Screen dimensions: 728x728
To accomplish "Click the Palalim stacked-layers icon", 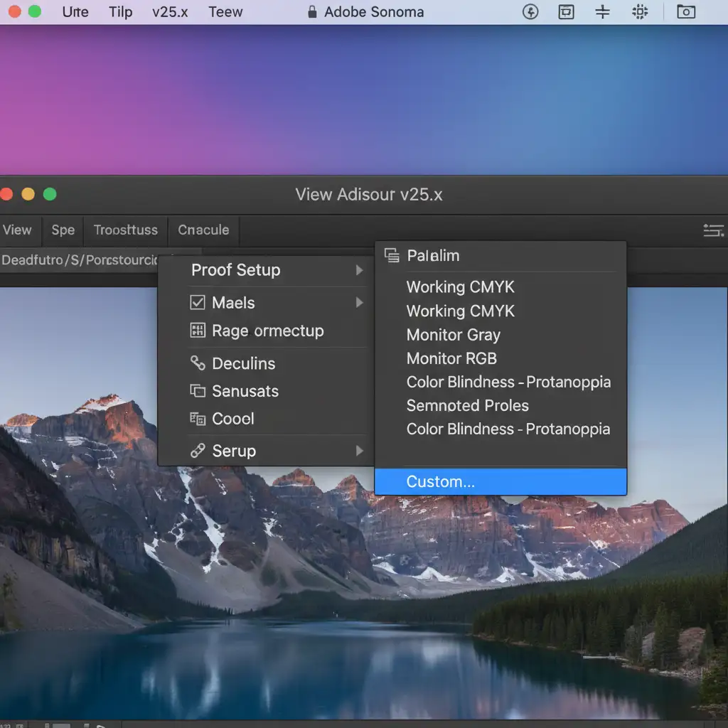I will pos(392,256).
